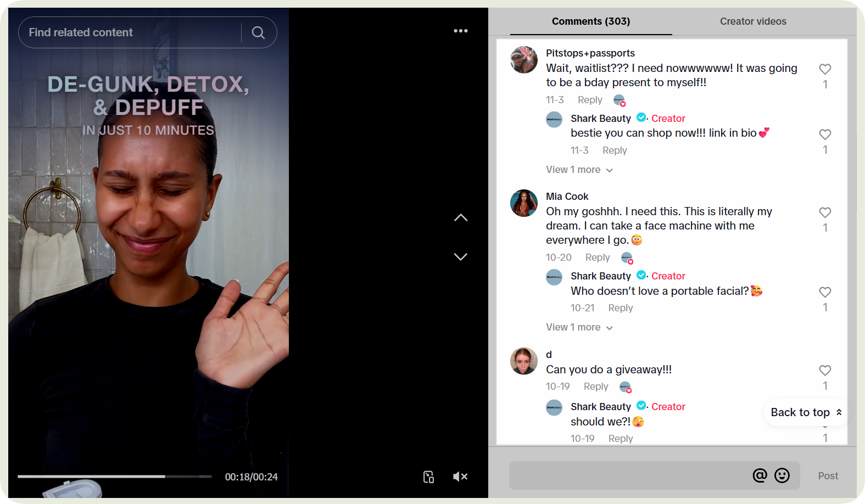The width and height of the screenshot is (865, 504).
Task: Open Shark Beauty name in portable facial reply
Action: coord(601,276)
